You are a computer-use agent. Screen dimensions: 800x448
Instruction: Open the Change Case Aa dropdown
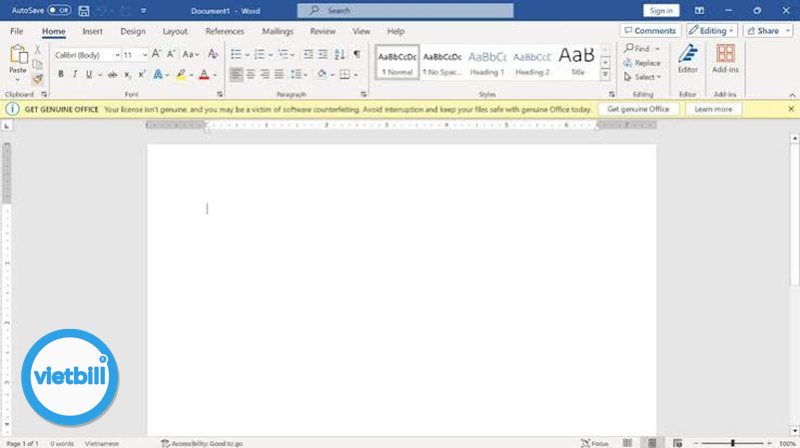190,54
